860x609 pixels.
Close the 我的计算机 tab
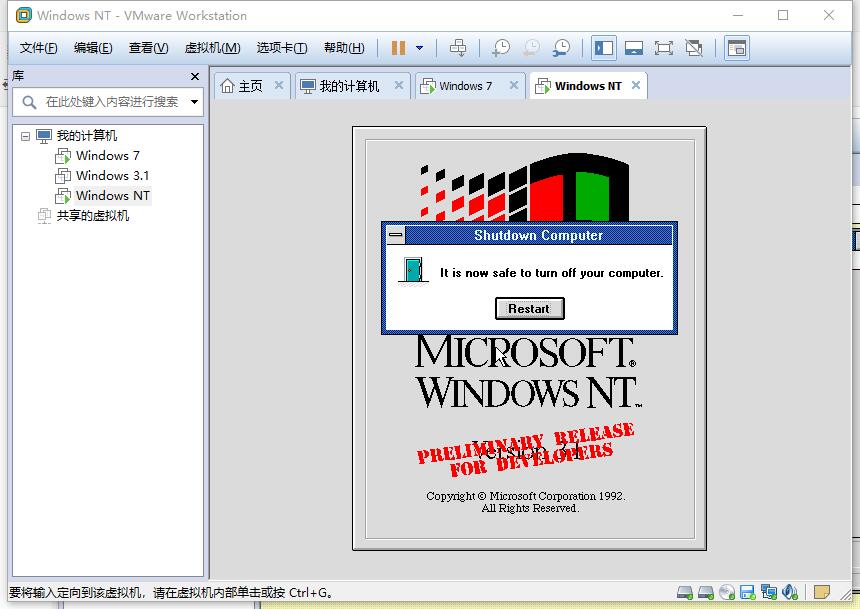point(399,85)
